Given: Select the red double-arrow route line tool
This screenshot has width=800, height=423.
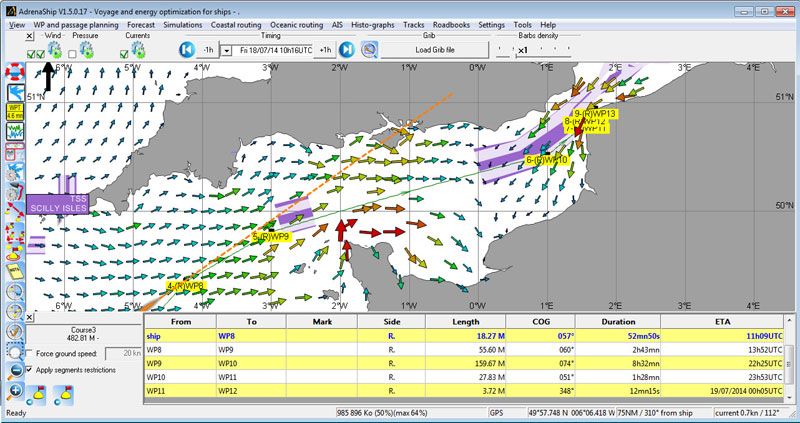Looking at the screenshot, I should click(15, 211).
